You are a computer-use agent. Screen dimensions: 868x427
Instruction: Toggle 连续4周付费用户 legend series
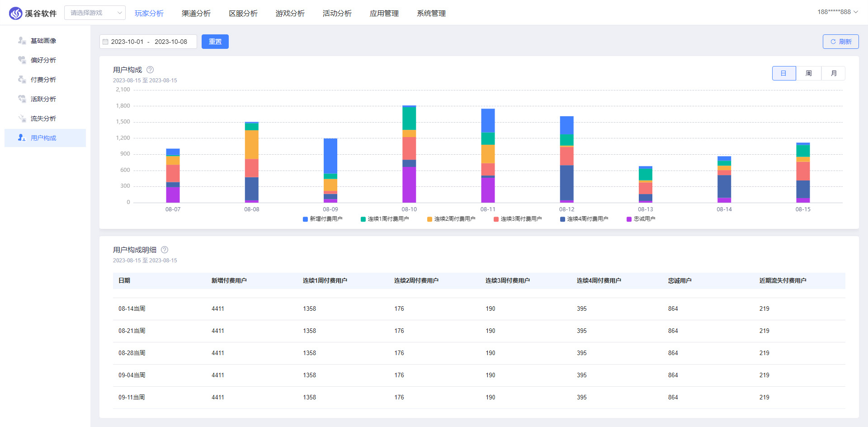pyautogui.click(x=584, y=219)
